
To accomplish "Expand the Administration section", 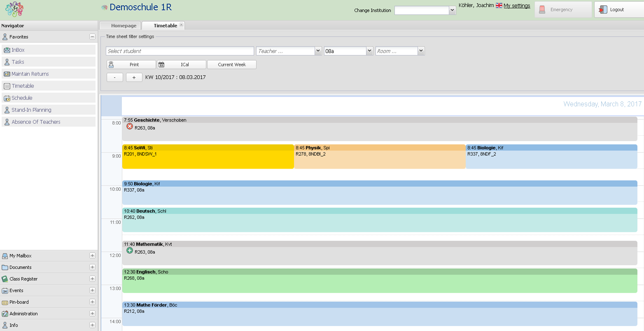I will (92, 313).
